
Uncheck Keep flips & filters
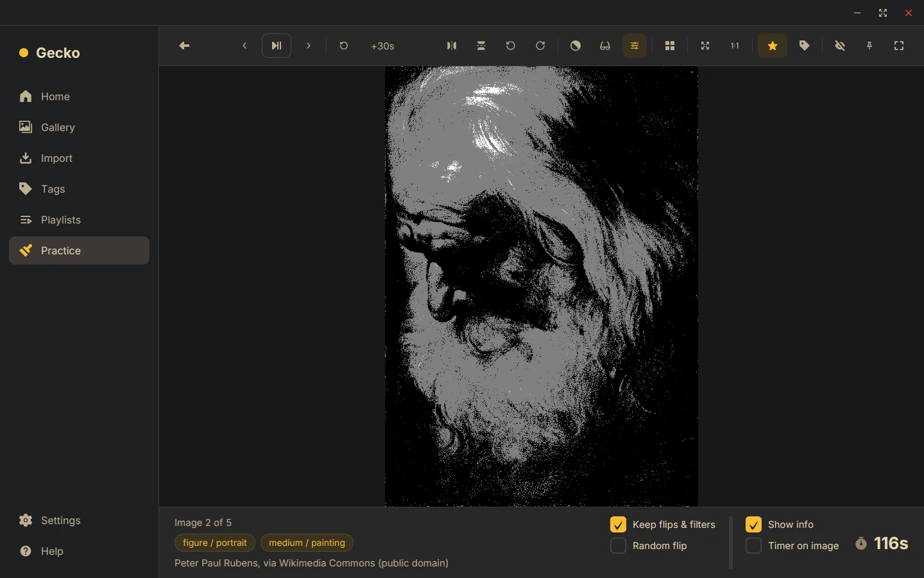pyautogui.click(x=618, y=525)
